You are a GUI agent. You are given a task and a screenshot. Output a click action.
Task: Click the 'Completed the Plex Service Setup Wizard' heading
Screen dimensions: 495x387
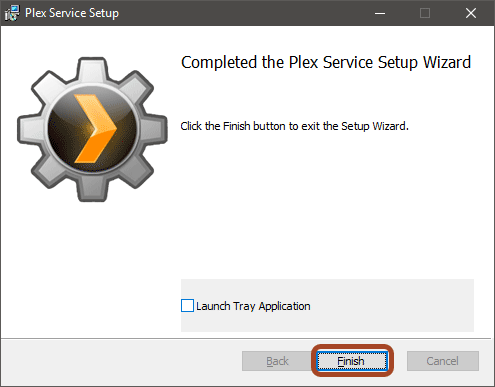[326, 62]
